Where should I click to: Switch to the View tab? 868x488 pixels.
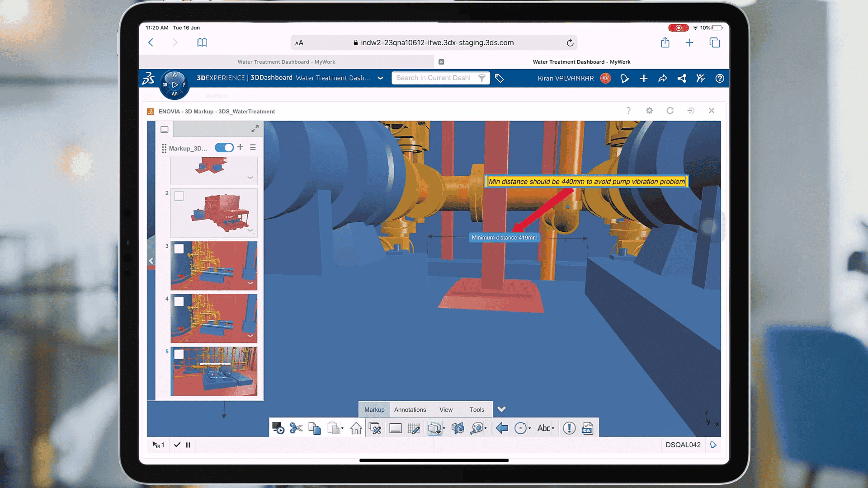tap(446, 409)
